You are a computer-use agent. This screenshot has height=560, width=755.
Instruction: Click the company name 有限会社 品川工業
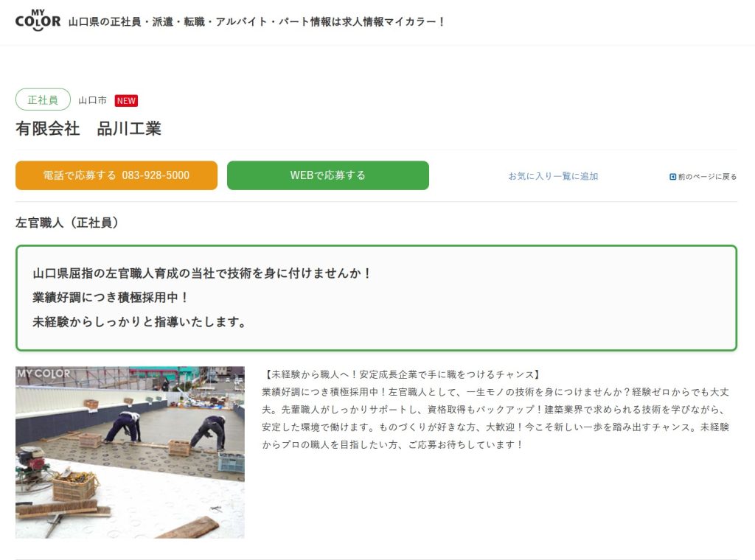pyautogui.click(x=88, y=128)
